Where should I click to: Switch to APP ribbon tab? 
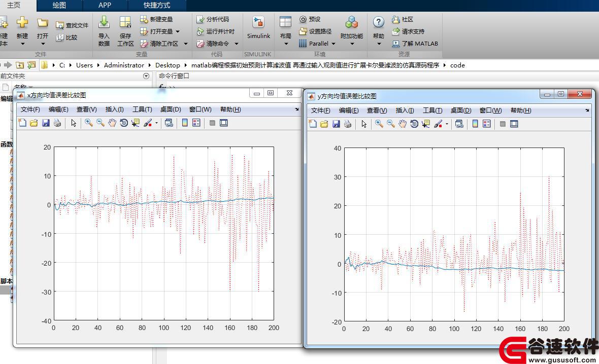point(105,6)
